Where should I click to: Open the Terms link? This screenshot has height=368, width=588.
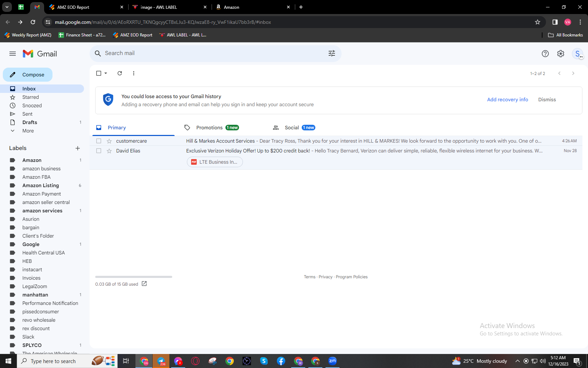(x=310, y=277)
